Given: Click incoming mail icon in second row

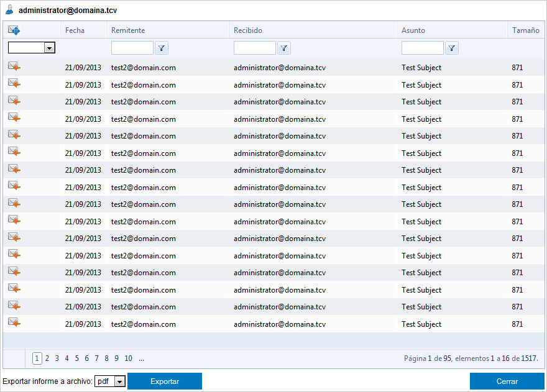Looking at the screenshot, I should point(14,84).
